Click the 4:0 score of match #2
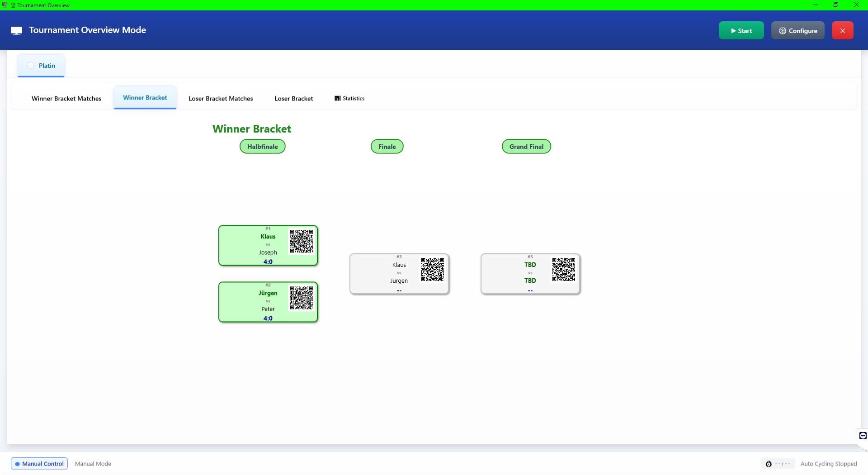 (268, 318)
